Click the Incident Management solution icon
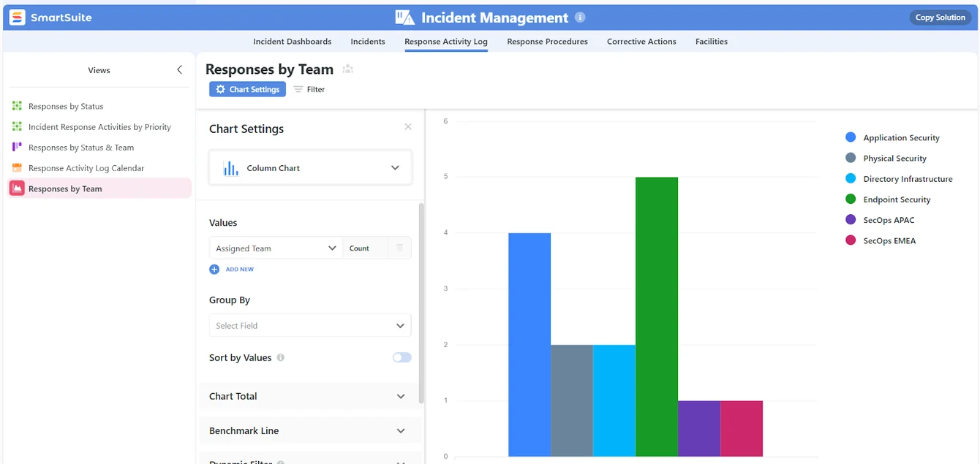980x464 pixels. point(404,18)
